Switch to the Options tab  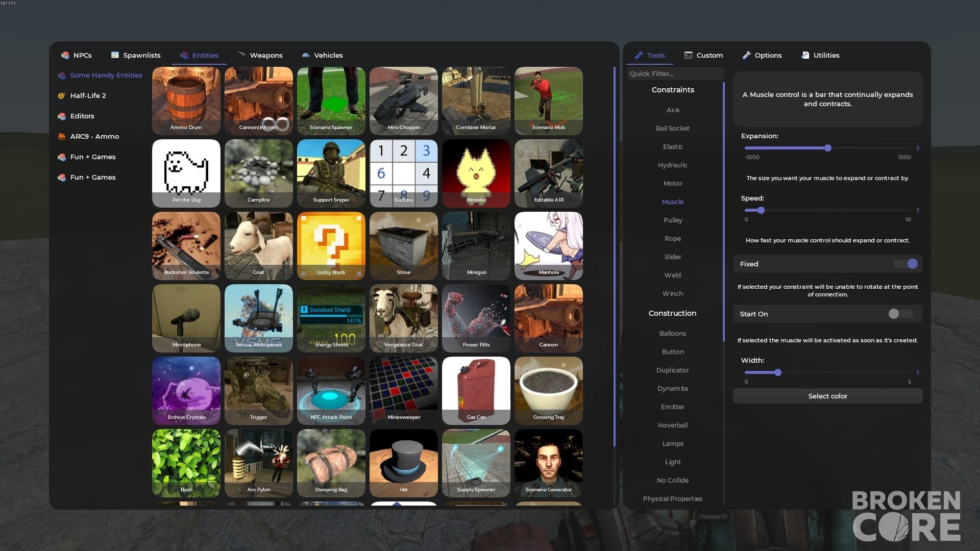[x=762, y=55]
